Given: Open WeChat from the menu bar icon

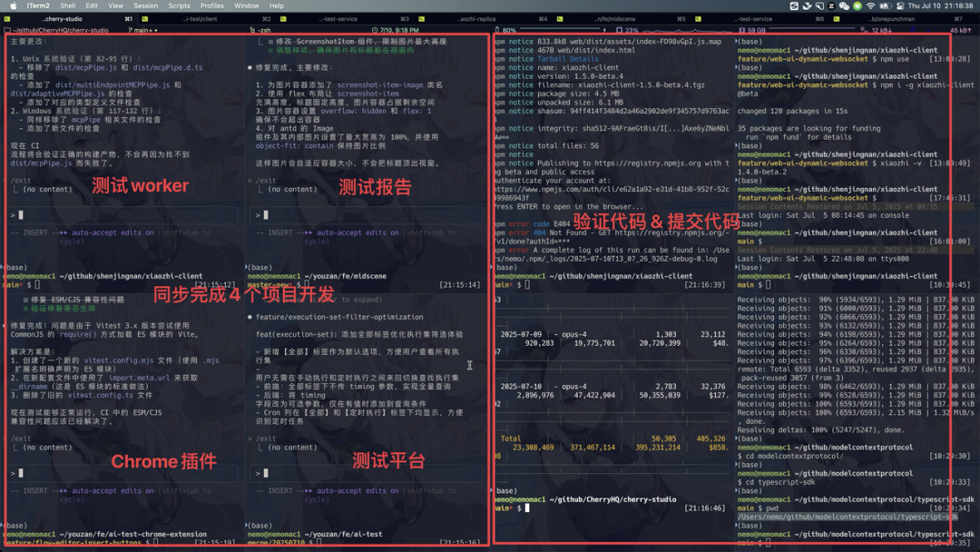Looking at the screenshot, I should click(843, 5).
